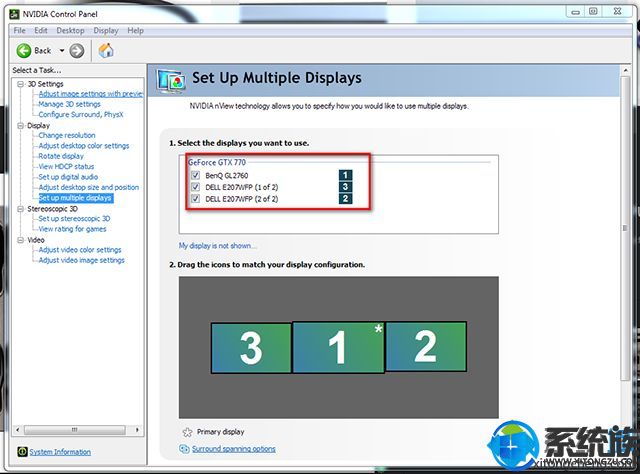Click the Surround spanning options icon
Viewport: 640px width, 474px height.
(184, 449)
